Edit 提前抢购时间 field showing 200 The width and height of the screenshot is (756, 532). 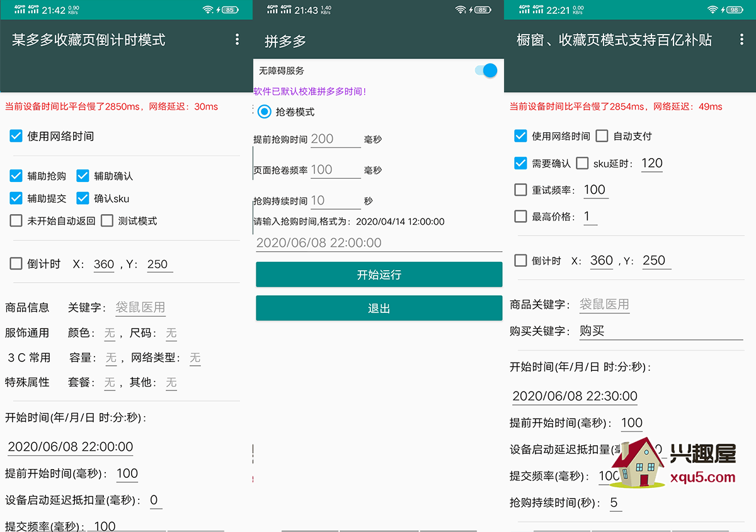[x=335, y=139]
